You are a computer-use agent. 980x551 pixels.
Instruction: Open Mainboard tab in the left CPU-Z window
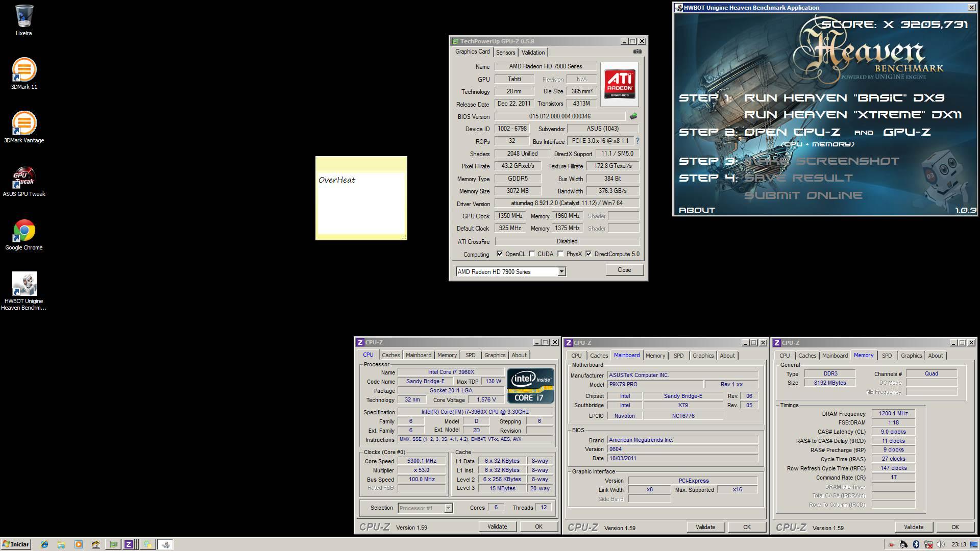click(x=419, y=355)
